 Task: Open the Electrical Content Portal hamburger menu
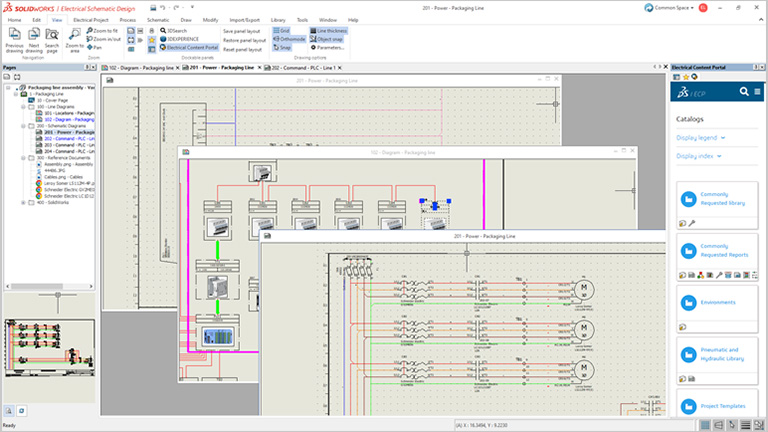(758, 92)
